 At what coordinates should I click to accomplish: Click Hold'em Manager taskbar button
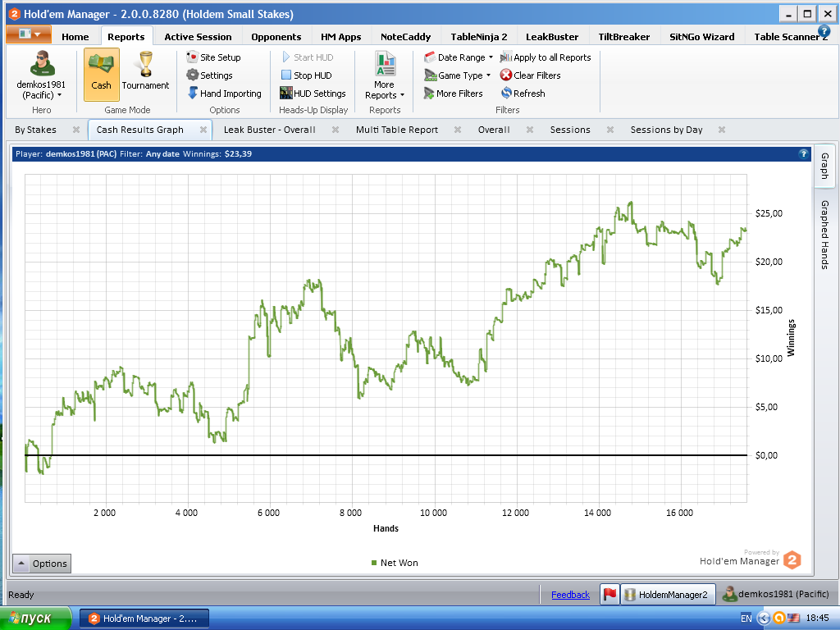click(144, 619)
